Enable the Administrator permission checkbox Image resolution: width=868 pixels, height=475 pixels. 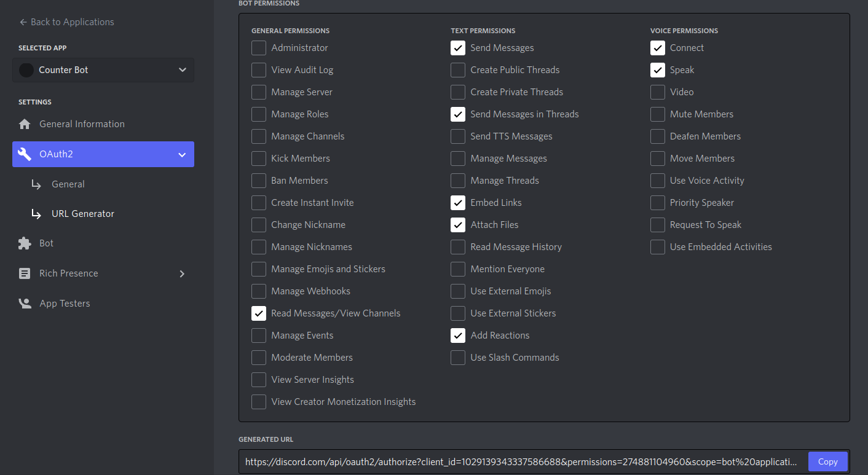coord(259,48)
